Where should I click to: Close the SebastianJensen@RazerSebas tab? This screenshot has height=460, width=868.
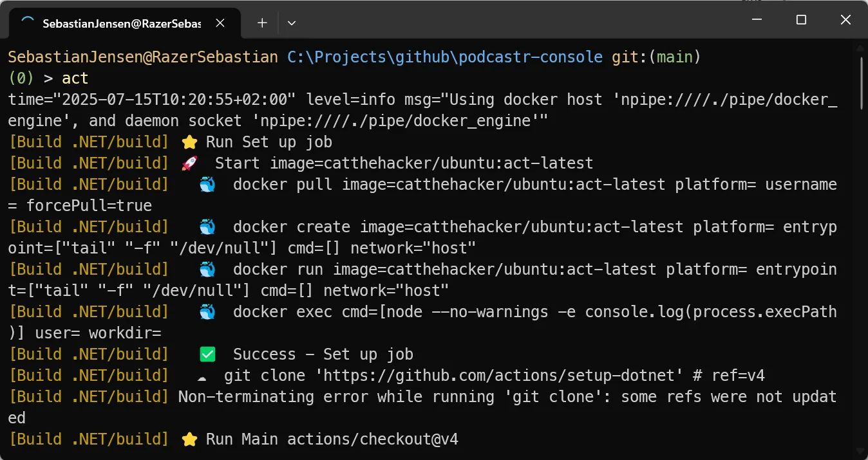[x=220, y=23]
